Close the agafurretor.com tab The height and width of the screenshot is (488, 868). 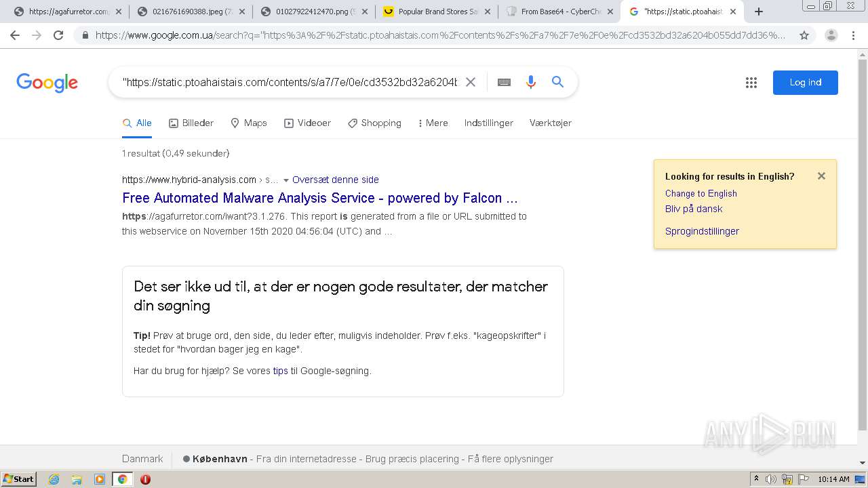click(119, 12)
